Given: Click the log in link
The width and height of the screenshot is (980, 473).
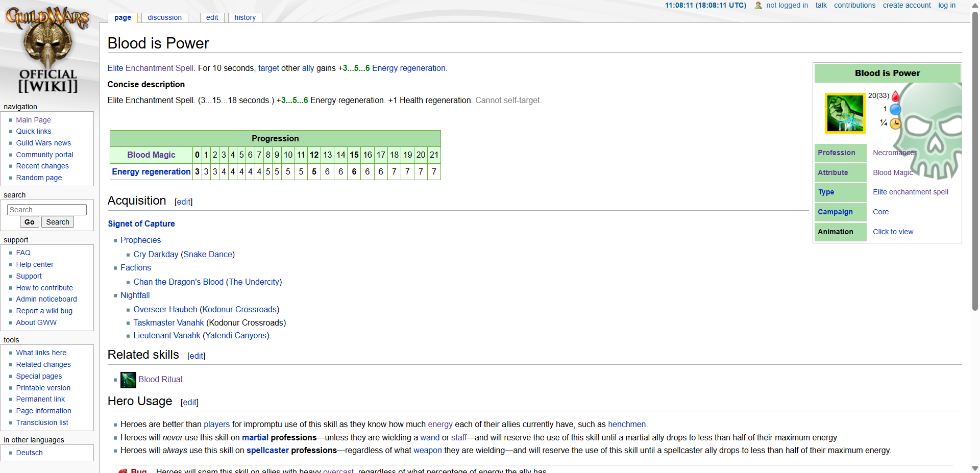Looking at the screenshot, I should (x=947, y=5).
